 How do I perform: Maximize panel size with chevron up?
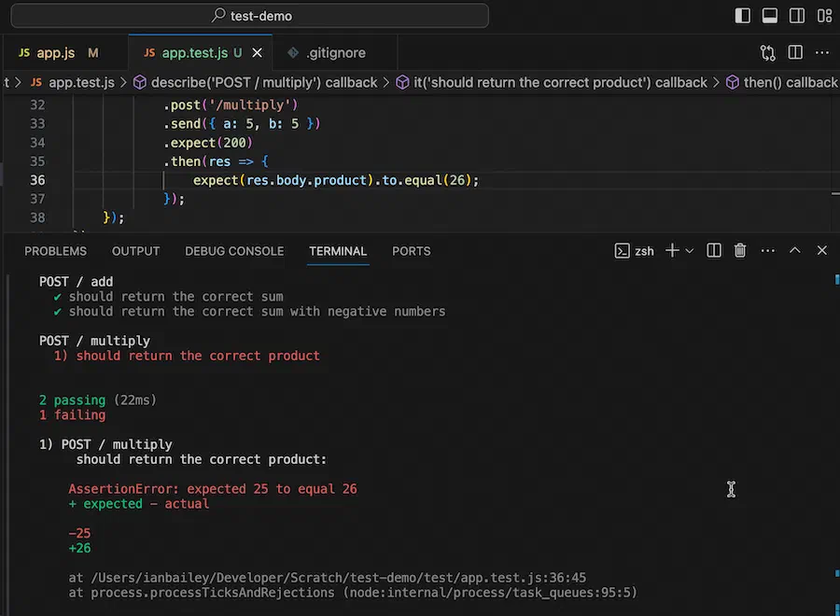[x=795, y=250]
